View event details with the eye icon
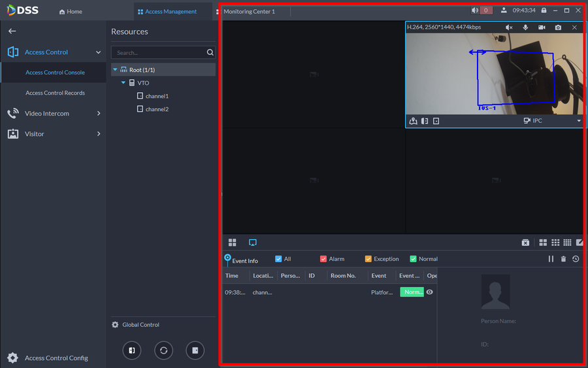This screenshot has width=588, height=368. coord(429,292)
